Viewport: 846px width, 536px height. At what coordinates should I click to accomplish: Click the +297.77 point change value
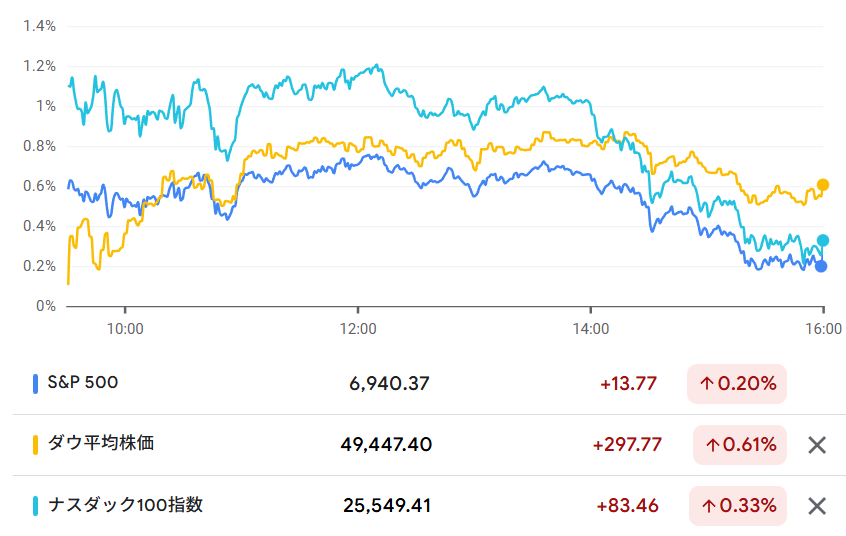tap(627, 445)
